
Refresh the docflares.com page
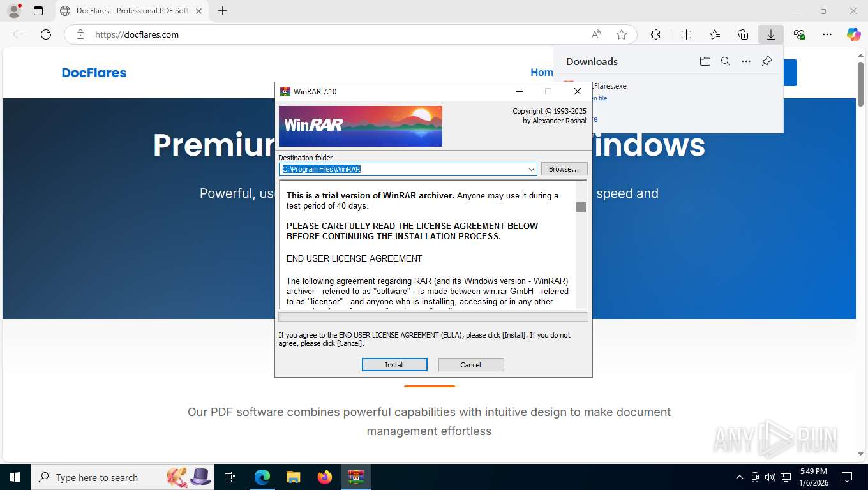[46, 34]
